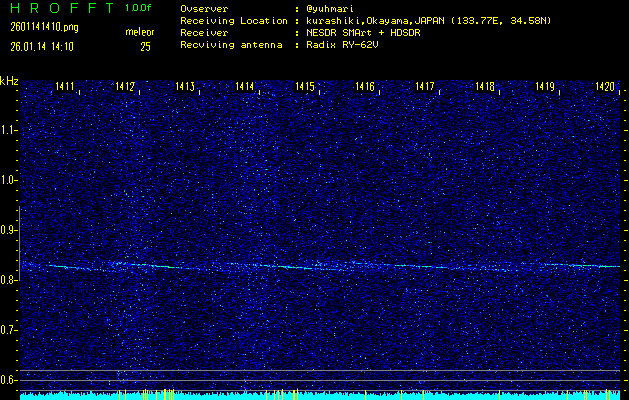This screenshot has width=629, height=400.
Task: Click the cyan signal level bar at bottom
Action: 320,395
